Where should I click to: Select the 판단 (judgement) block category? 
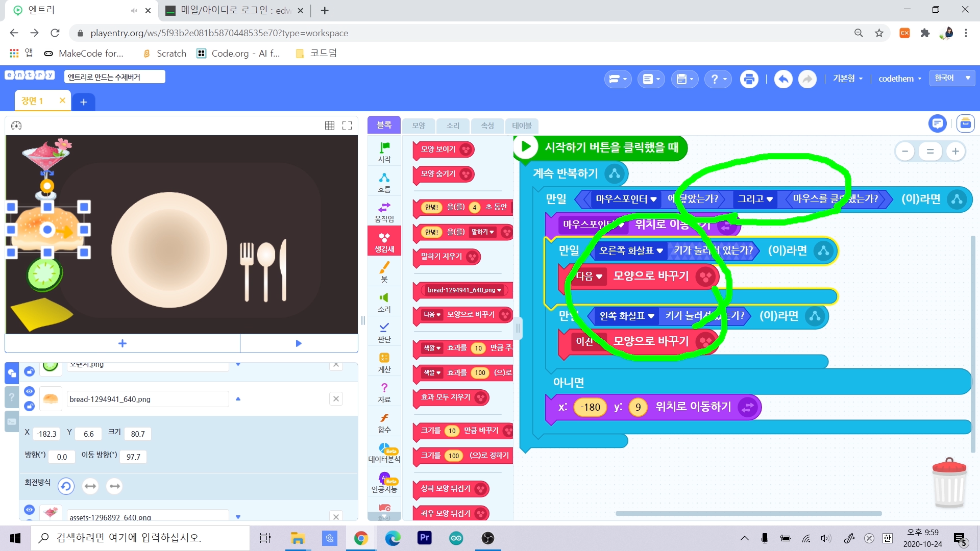[384, 332]
